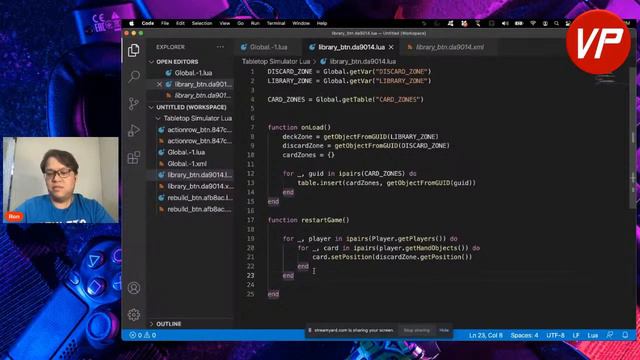Click "function restartGame()" in the editor

click(309, 220)
